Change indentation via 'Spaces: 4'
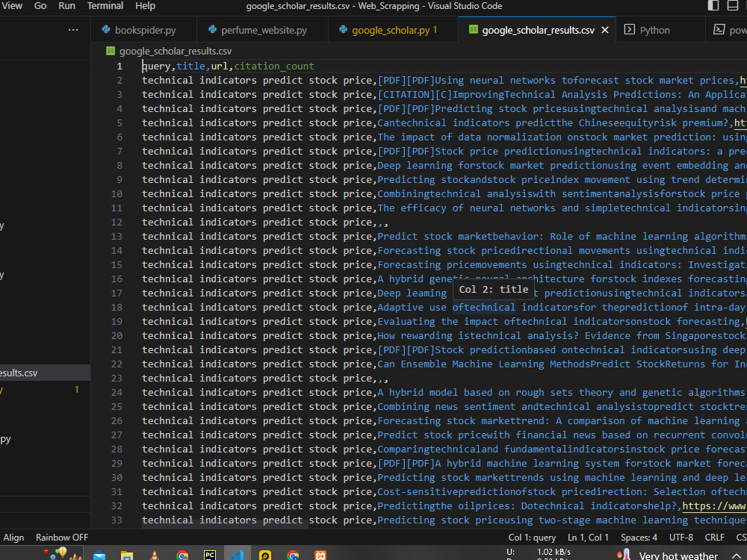The width and height of the screenshot is (747, 560). pos(639,538)
